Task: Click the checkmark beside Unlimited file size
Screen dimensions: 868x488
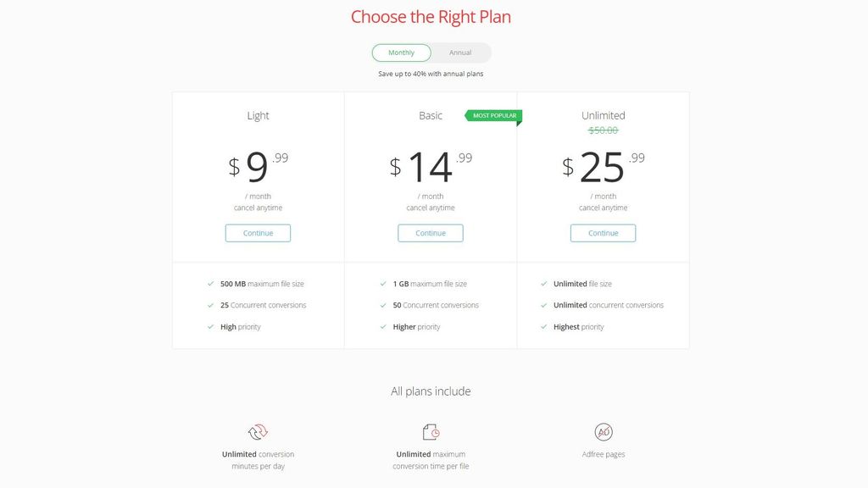Action: pyautogui.click(x=544, y=284)
